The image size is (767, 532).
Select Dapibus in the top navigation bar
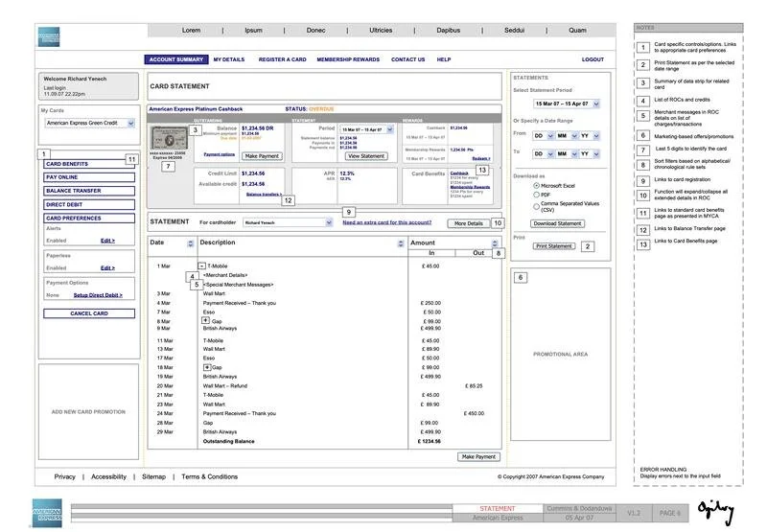click(448, 31)
